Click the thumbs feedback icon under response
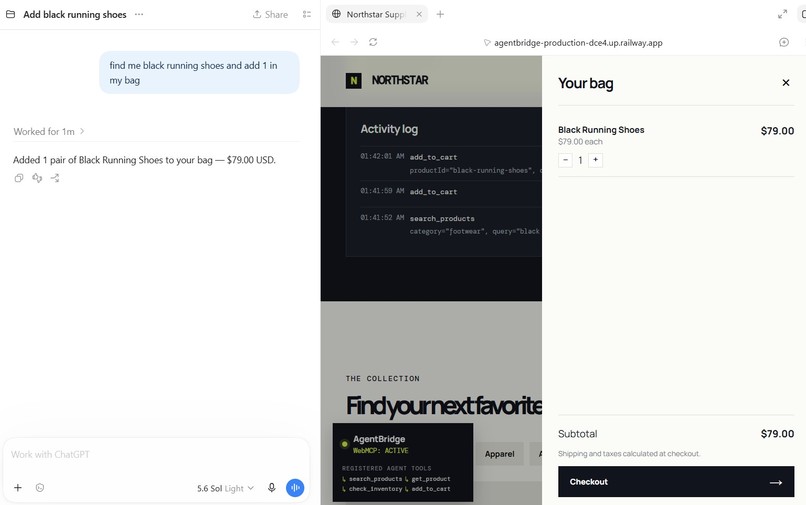806x505 pixels. click(37, 178)
